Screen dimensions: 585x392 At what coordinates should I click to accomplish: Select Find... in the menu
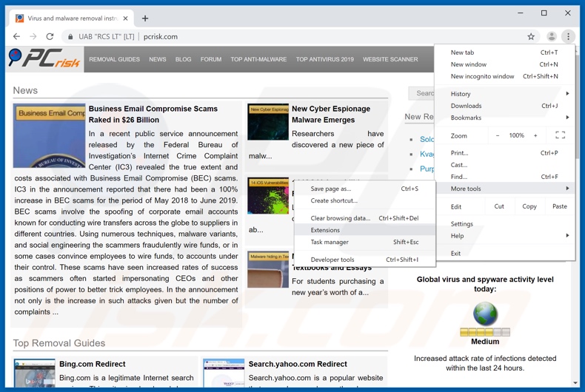tap(504, 177)
